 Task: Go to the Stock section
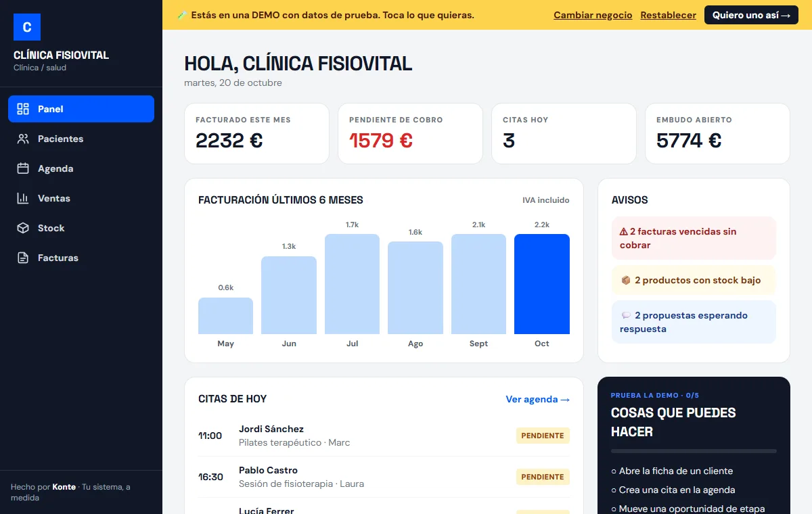(81, 228)
